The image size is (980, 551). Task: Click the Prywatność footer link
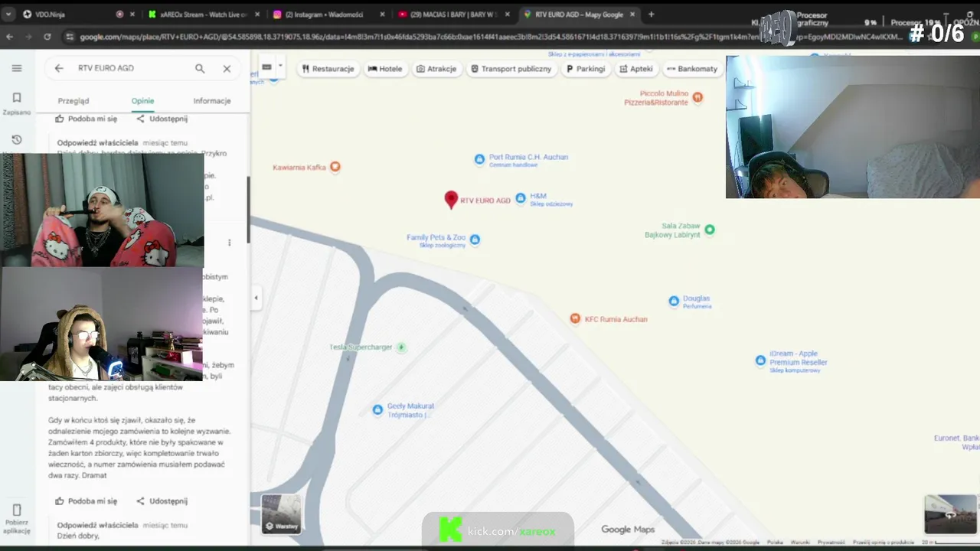pyautogui.click(x=831, y=543)
